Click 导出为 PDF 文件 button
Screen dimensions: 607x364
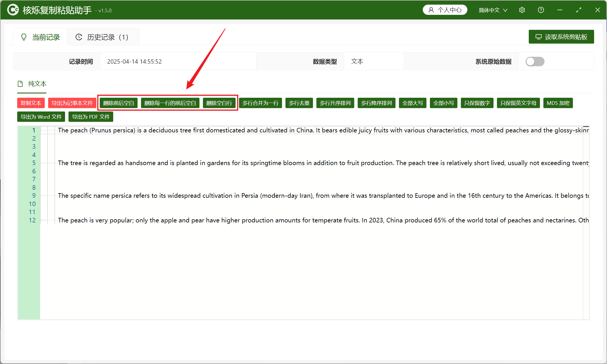point(91,117)
